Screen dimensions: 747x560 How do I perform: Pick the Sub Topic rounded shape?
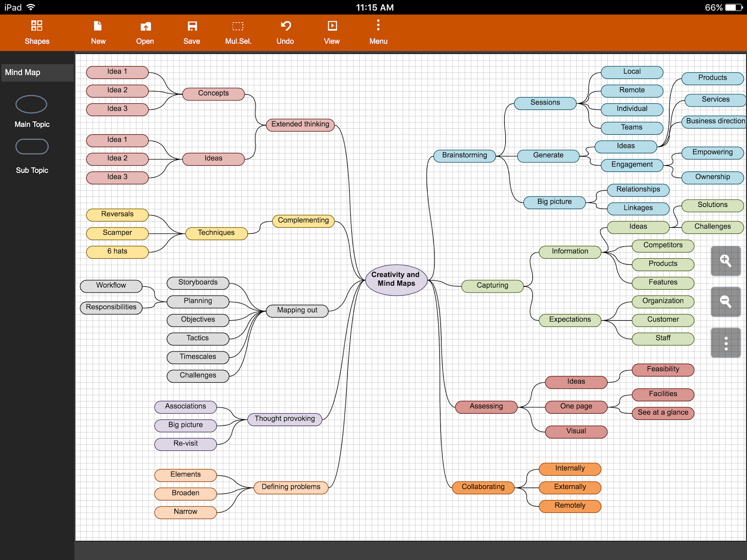point(32,147)
